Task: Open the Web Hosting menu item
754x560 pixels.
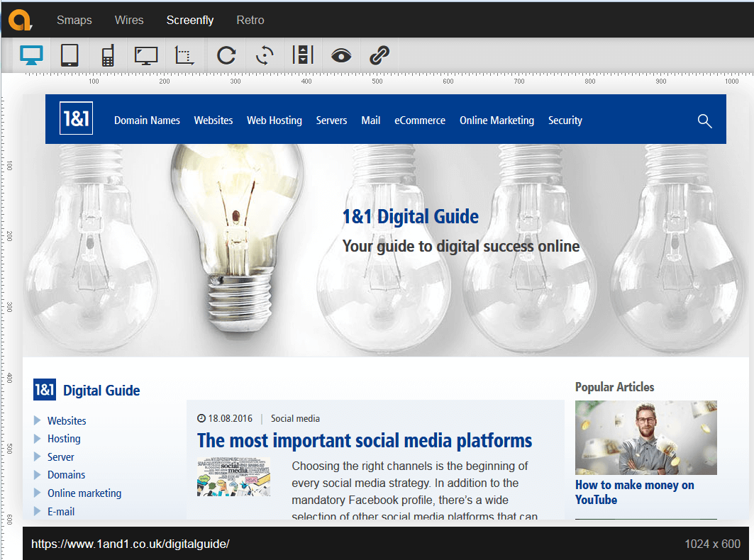Action: tap(275, 121)
